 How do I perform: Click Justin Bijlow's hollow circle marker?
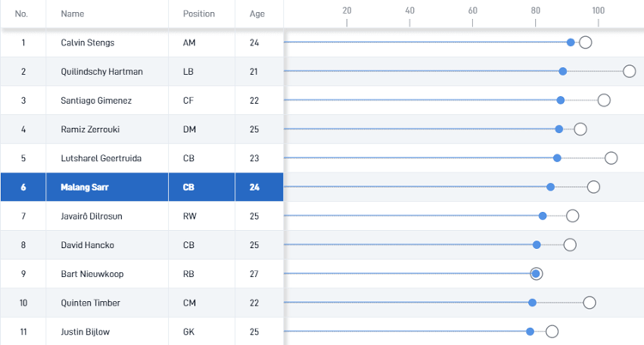(552, 331)
